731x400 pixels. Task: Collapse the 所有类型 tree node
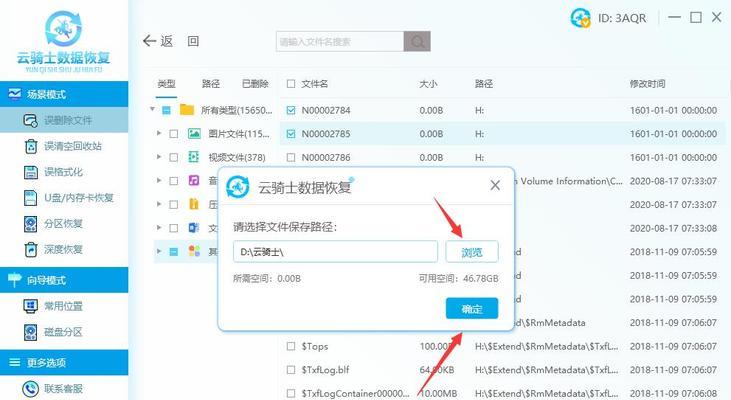(152, 110)
